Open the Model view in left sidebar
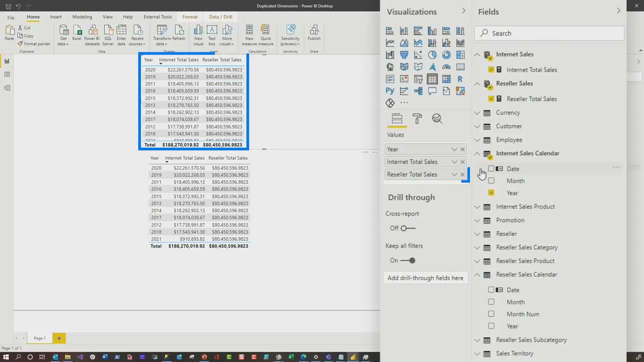The width and height of the screenshot is (644, 362). [x=7, y=88]
